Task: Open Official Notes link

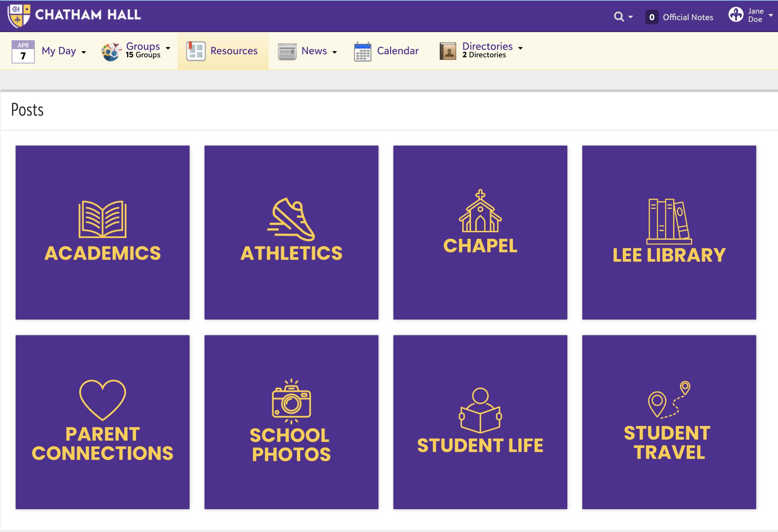Action: point(688,17)
